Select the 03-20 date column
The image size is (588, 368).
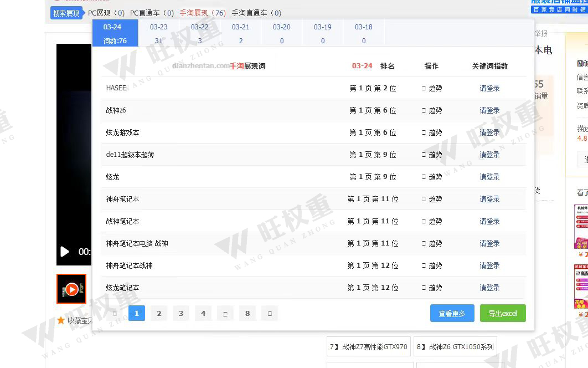click(282, 33)
